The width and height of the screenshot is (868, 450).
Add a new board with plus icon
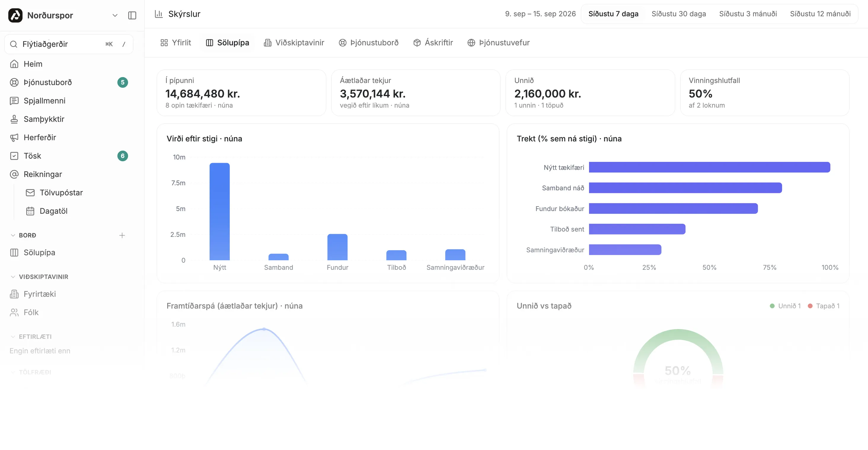click(x=122, y=235)
